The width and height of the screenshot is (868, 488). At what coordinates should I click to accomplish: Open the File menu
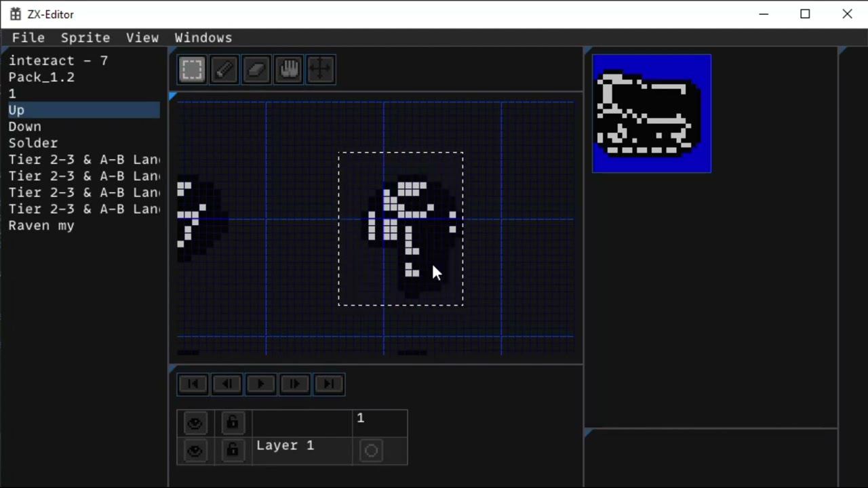28,38
